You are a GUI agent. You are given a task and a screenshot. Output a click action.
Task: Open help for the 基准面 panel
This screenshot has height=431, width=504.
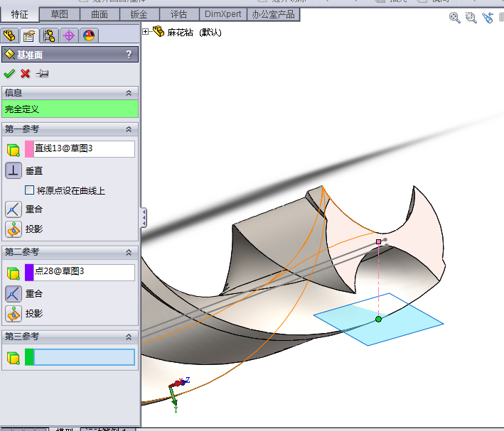129,54
